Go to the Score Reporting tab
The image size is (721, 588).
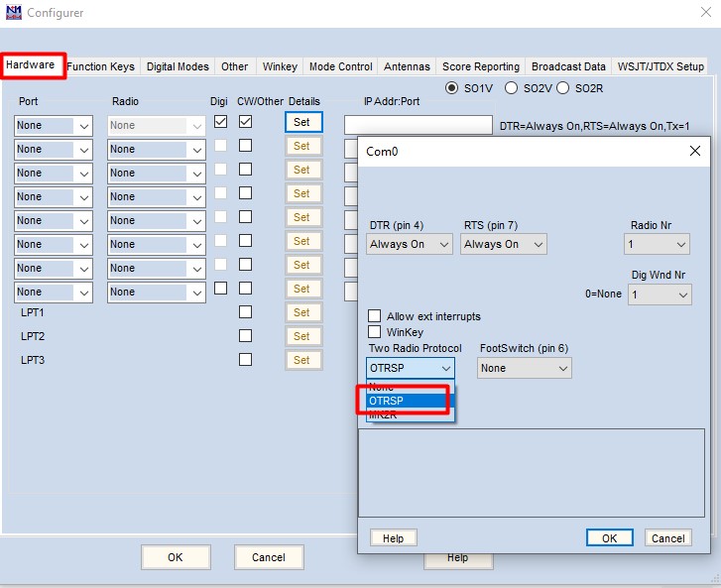pyautogui.click(x=480, y=66)
